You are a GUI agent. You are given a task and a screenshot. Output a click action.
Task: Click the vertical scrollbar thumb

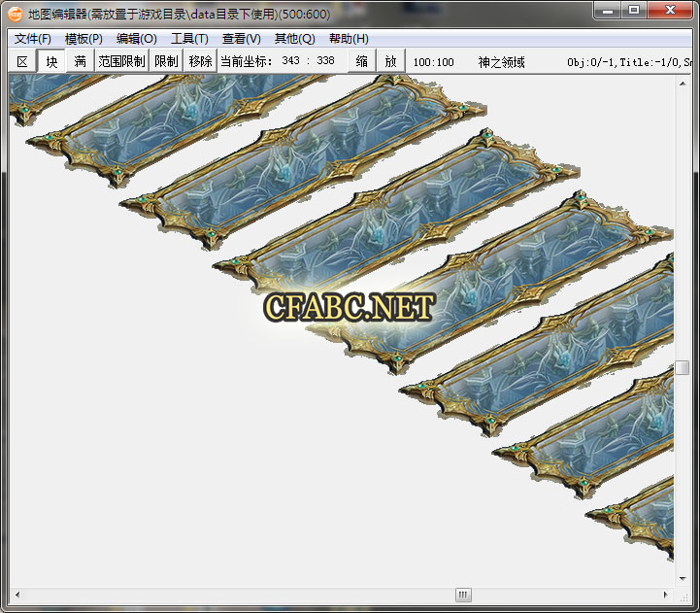(683, 368)
